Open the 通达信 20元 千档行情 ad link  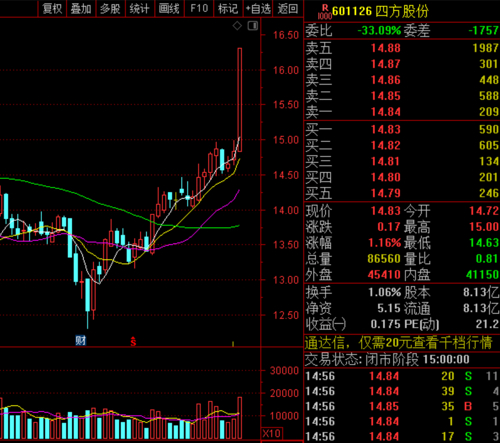point(398,342)
